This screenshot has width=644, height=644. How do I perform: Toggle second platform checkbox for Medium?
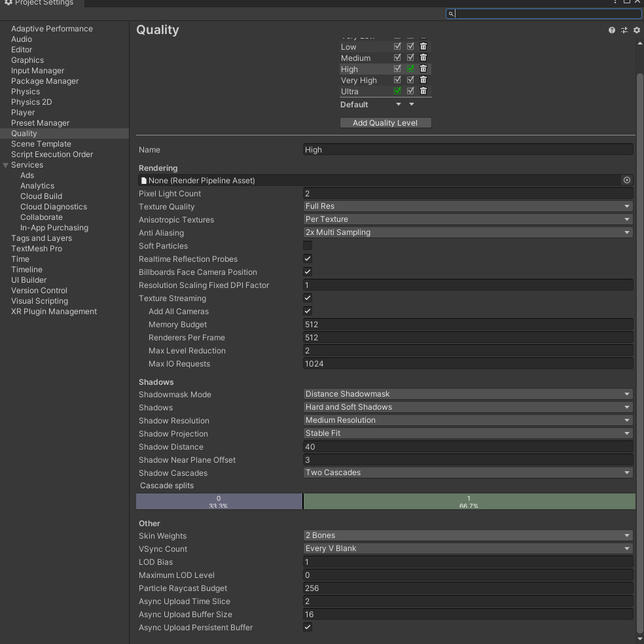click(x=410, y=58)
